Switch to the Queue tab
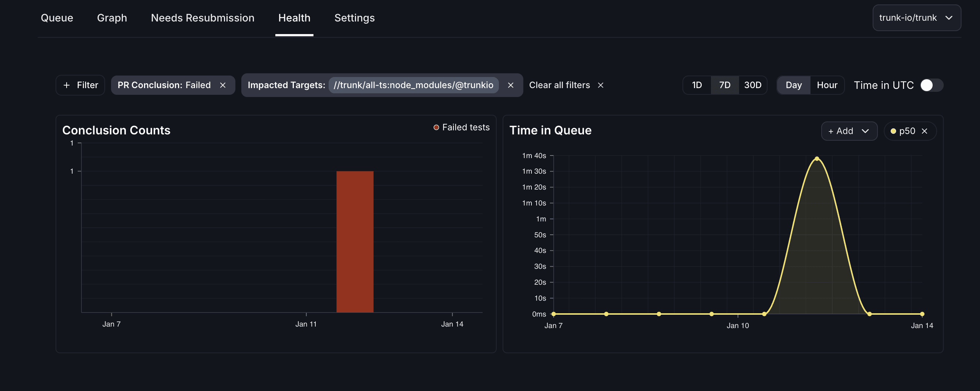Viewport: 980px width, 391px height. [x=57, y=18]
